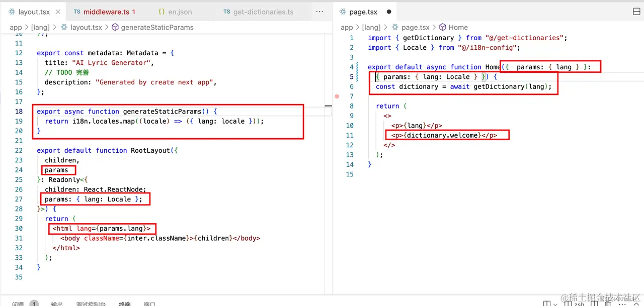The image size is (644, 306).
Task: Click '<p>{lang}</p>' on line 10
Action: point(417,126)
